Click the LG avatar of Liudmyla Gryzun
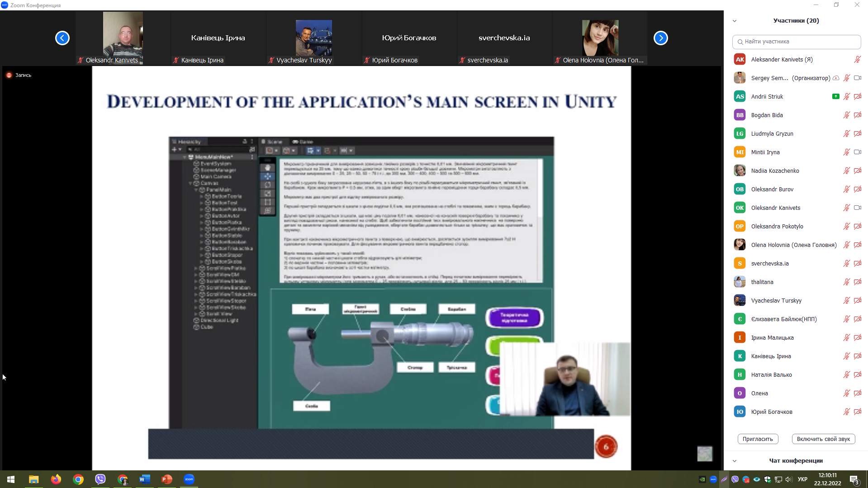Screen dimensions: 868x488 tap(740, 133)
